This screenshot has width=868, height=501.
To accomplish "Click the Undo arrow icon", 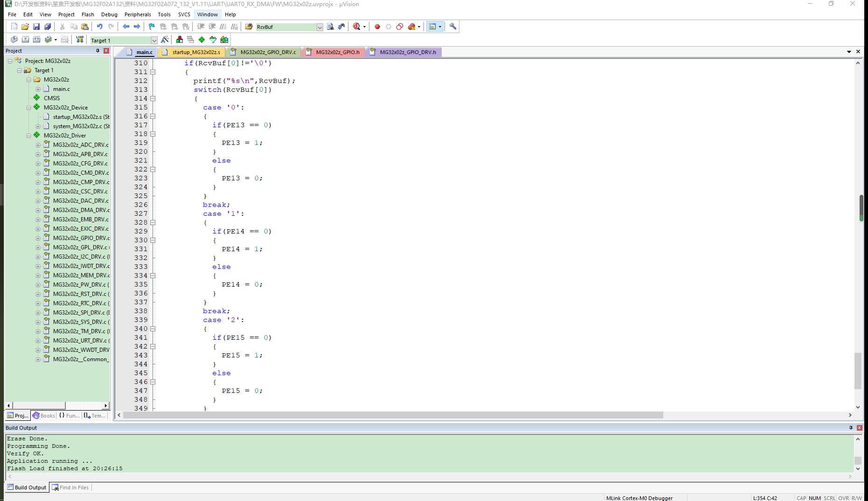I will point(99,27).
